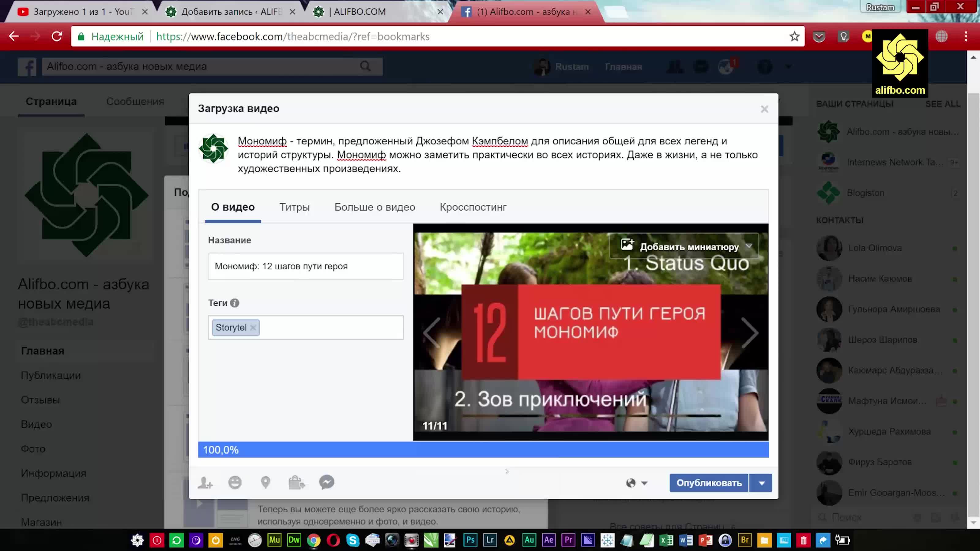Click the tag people icon in dialog footer
Screen dimensions: 980x551
click(x=205, y=483)
